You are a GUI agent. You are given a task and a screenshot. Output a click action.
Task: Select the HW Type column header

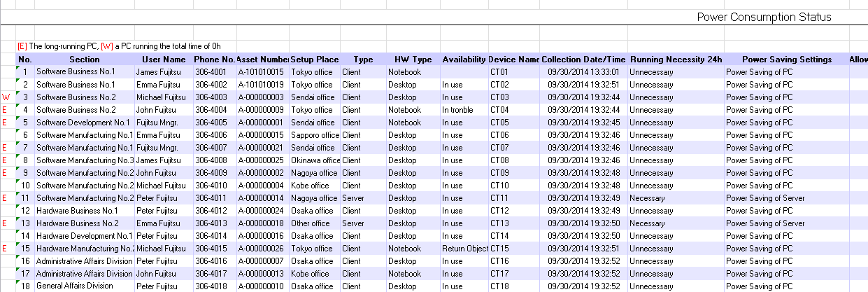tap(413, 60)
